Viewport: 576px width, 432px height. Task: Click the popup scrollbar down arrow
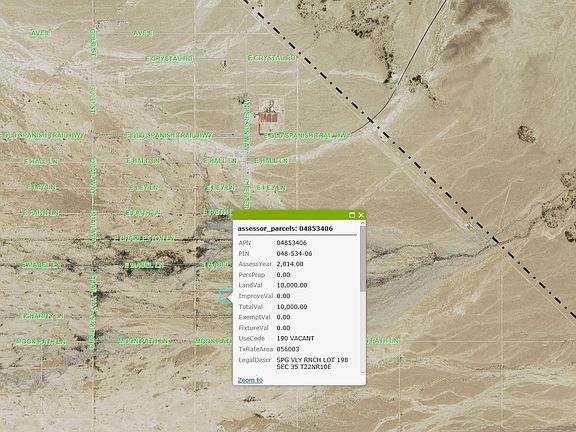click(x=363, y=372)
